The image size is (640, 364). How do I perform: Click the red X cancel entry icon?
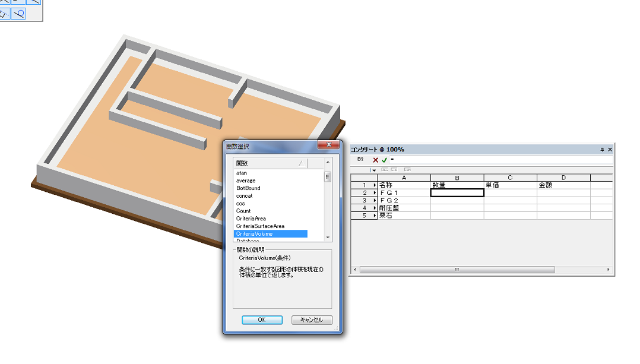pos(375,160)
